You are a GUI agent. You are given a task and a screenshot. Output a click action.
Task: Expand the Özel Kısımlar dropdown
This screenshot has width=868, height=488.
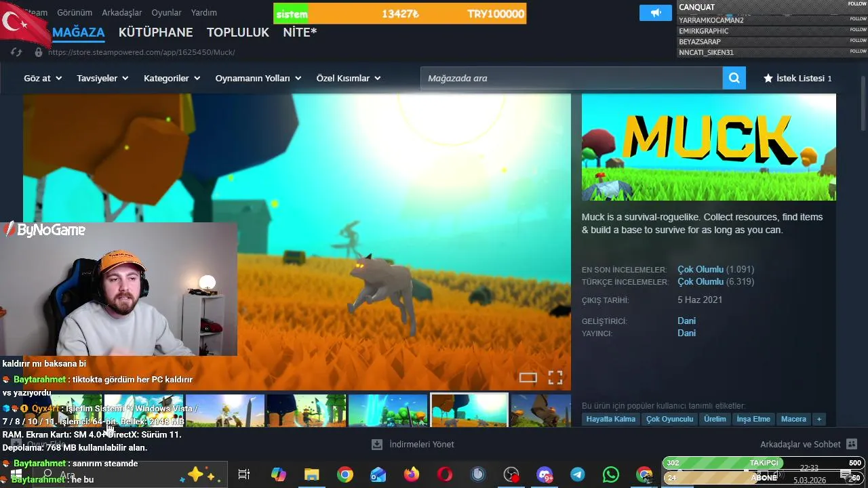(x=349, y=79)
